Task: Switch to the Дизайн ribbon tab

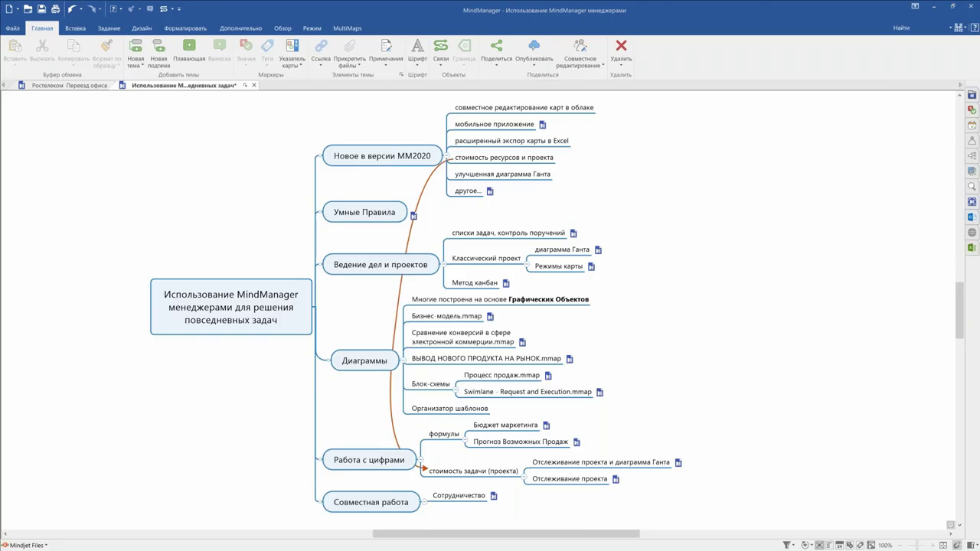Action: pyautogui.click(x=142, y=28)
